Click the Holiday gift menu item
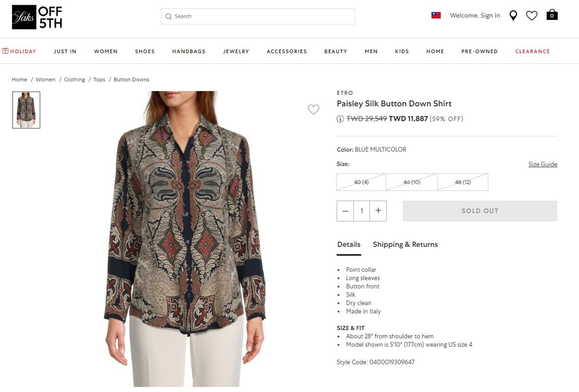This screenshot has width=579, height=392. click(x=19, y=51)
